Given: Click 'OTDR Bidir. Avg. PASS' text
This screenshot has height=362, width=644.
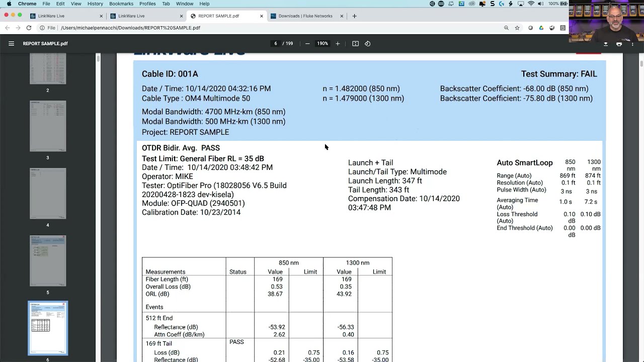Looking at the screenshot, I should [x=181, y=148].
